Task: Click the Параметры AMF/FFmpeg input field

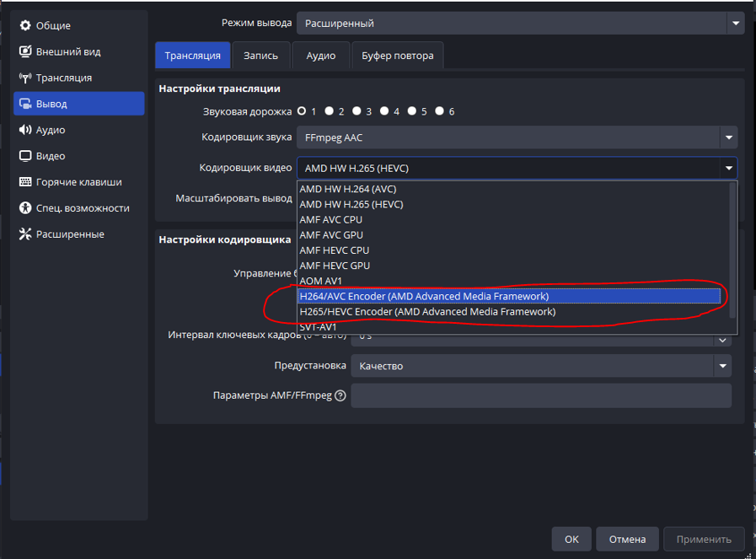Action: coord(541,395)
